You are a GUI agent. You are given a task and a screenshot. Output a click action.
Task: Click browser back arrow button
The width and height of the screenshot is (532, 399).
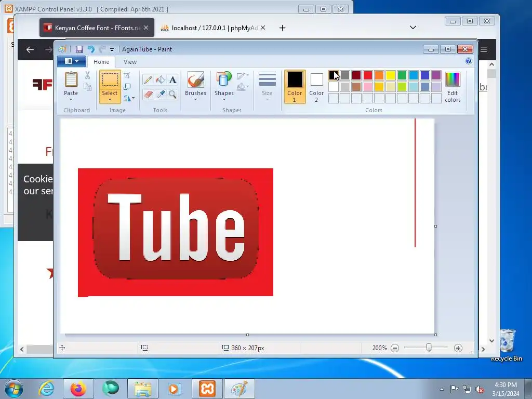[x=30, y=50]
